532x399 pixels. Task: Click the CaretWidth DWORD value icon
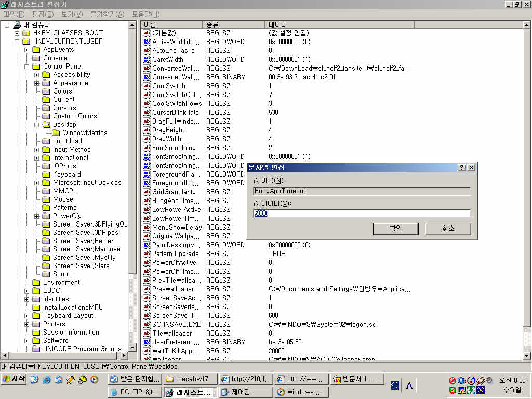click(147, 59)
